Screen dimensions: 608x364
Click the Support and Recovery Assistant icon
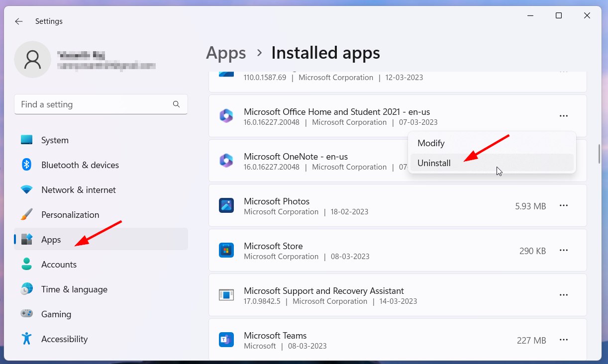point(226,295)
